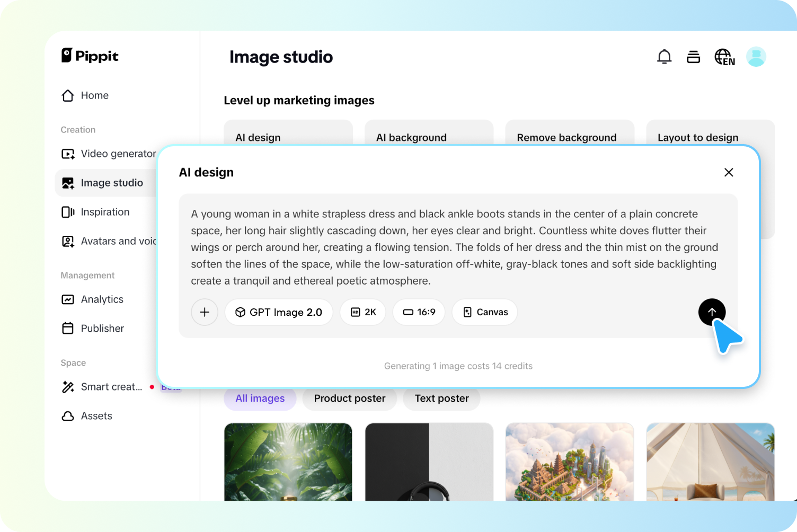Viewport: 797px width, 532px height.
Task: Click the Avatars and voices icon
Action: [x=68, y=241]
